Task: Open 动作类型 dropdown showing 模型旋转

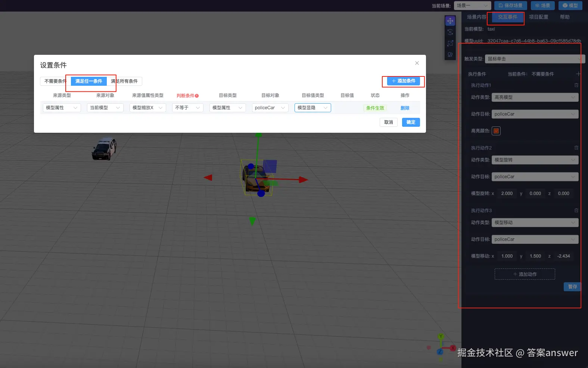Action: point(535,160)
